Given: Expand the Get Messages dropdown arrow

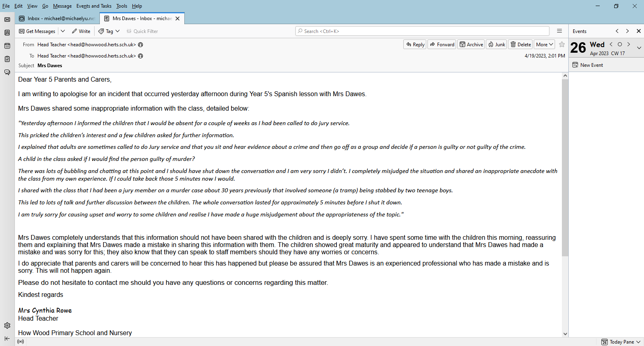Looking at the screenshot, I should tap(63, 31).
